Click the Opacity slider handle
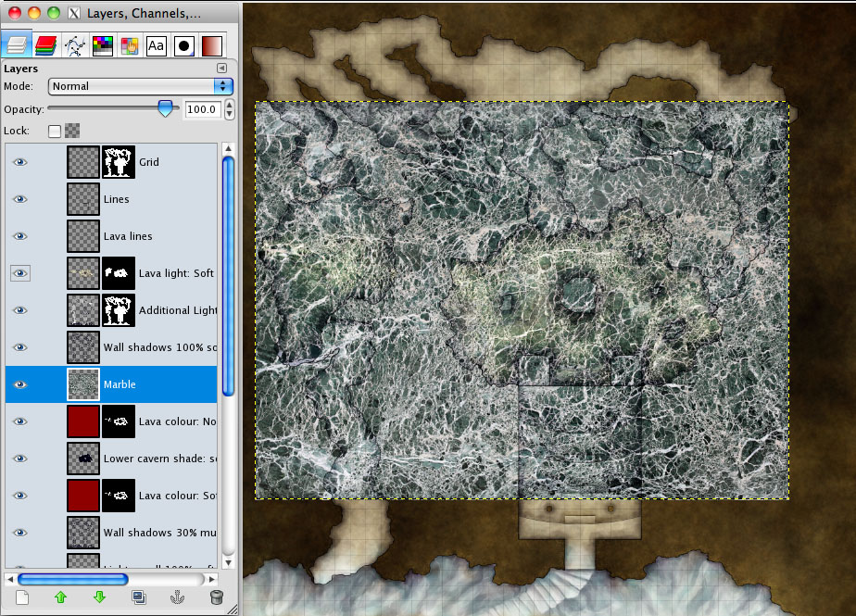The height and width of the screenshot is (616, 856). tap(166, 108)
